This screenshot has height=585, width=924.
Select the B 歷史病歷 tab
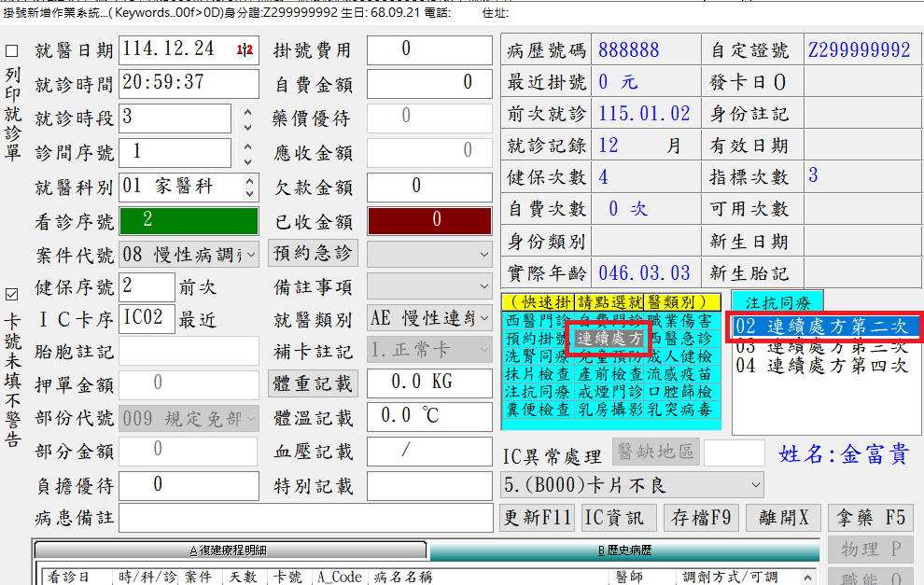coord(623,551)
